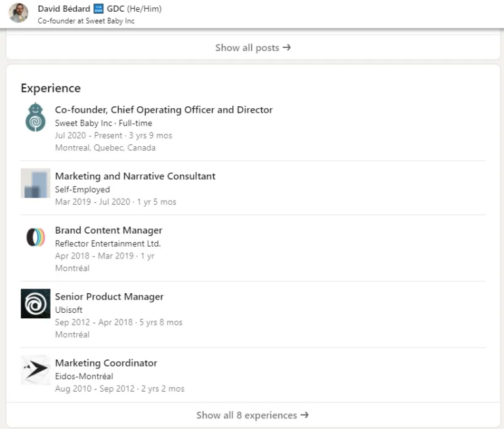The width and height of the screenshot is (504, 429).
Task: Select the Brand Content Manager position
Action: coord(108,230)
